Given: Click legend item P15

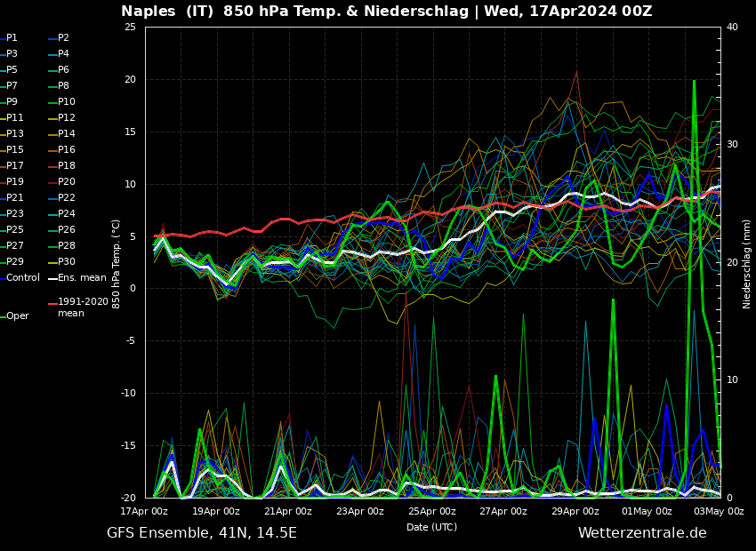Looking at the screenshot, I should 12,149.
